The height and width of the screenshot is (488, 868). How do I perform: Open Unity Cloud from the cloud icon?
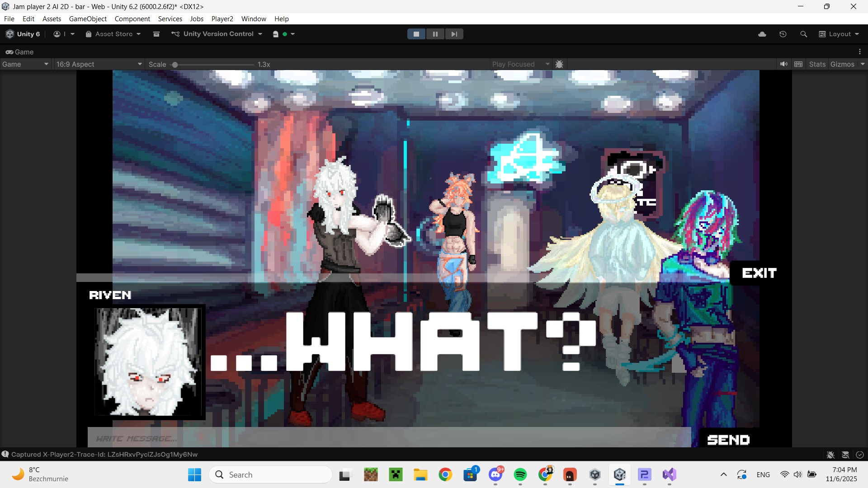point(762,34)
